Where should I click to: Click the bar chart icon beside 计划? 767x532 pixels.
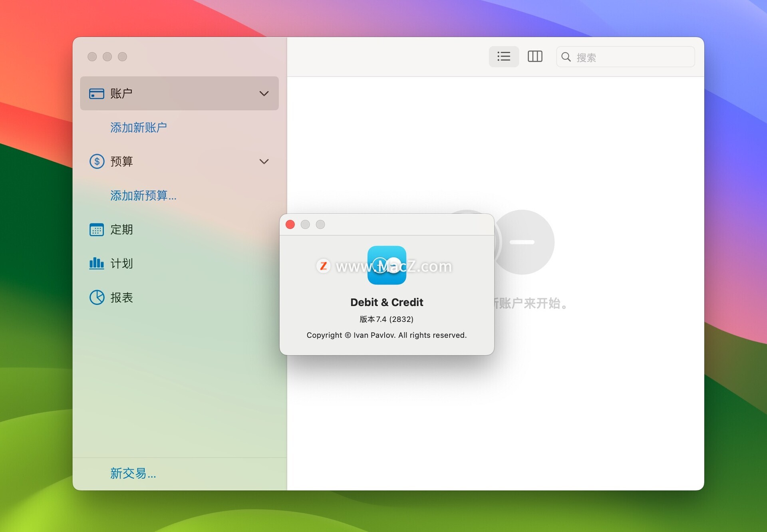(96, 263)
